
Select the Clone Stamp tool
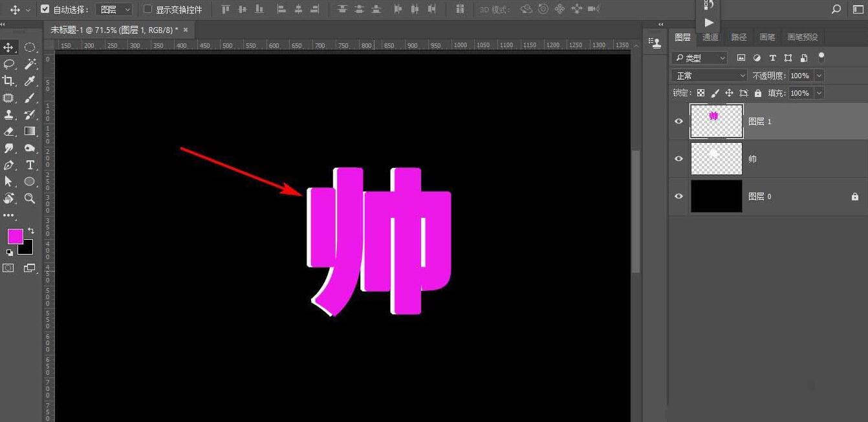coord(9,115)
